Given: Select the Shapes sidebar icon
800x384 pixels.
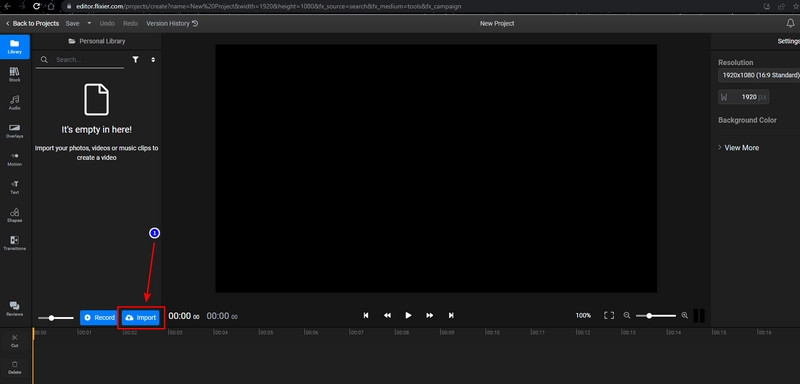Looking at the screenshot, I should (14, 215).
